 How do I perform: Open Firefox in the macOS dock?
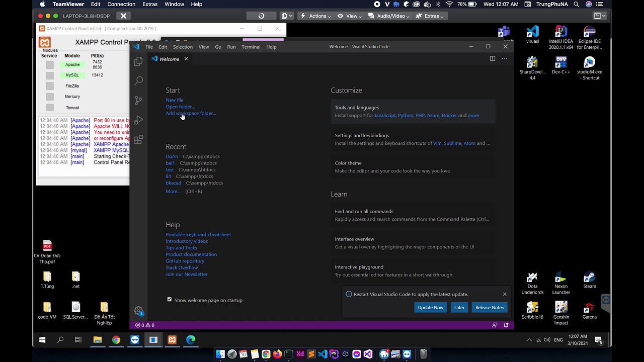tap(277, 354)
